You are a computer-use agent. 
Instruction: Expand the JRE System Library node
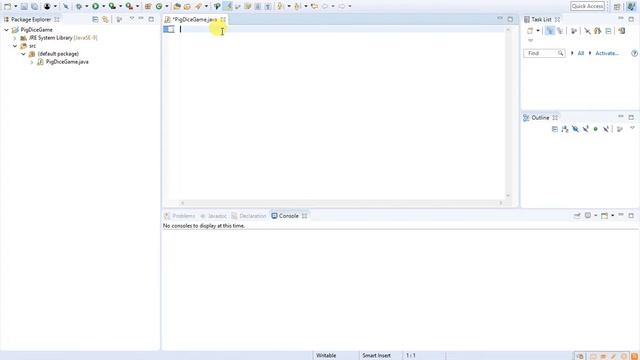[15, 38]
